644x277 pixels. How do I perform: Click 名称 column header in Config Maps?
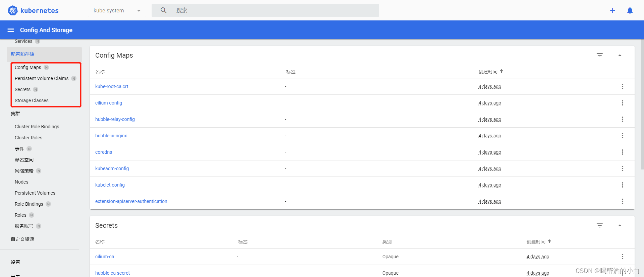pyautogui.click(x=100, y=72)
